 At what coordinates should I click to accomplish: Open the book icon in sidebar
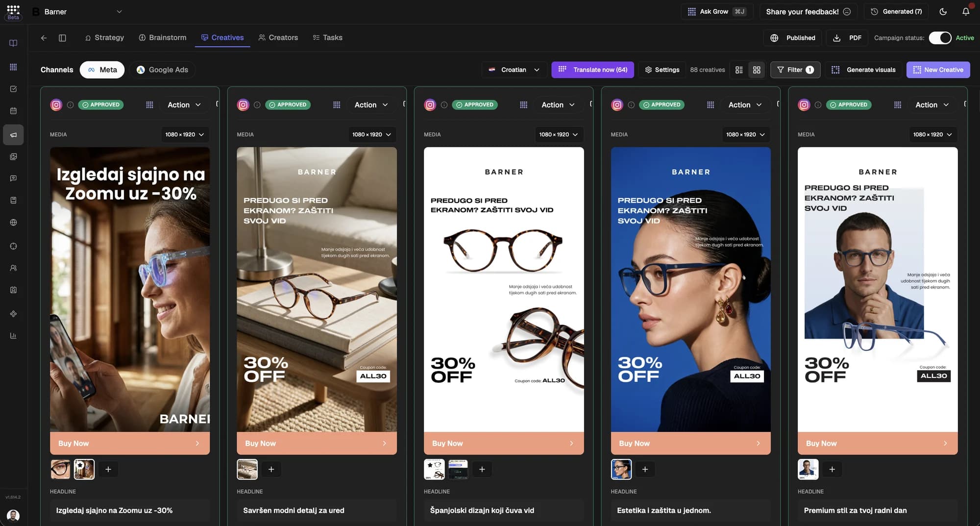coord(13,43)
